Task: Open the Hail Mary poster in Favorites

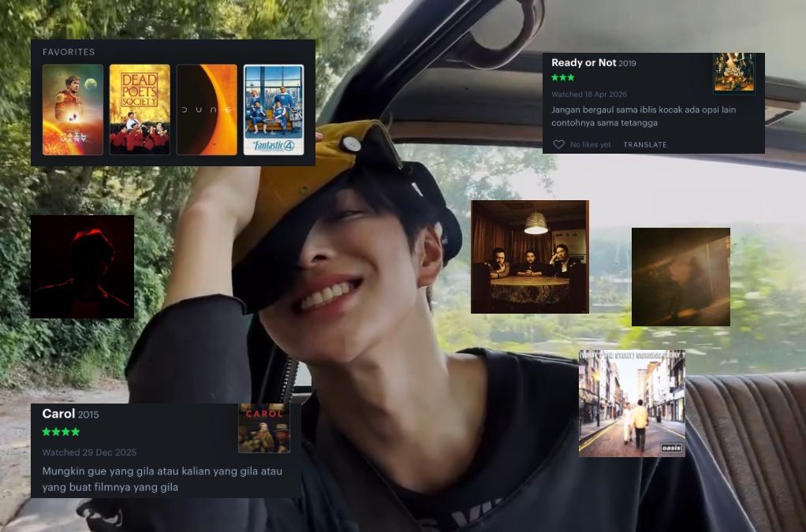Action: point(73,110)
